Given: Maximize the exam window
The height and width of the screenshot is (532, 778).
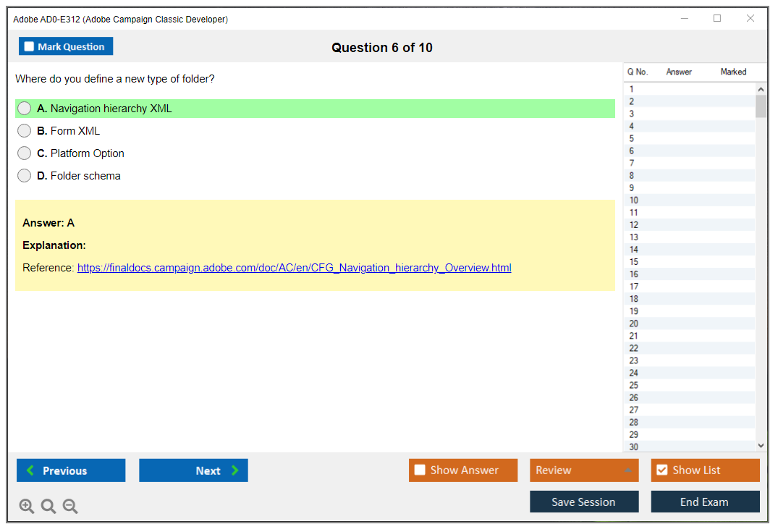Looking at the screenshot, I should pyautogui.click(x=717, y=19).
